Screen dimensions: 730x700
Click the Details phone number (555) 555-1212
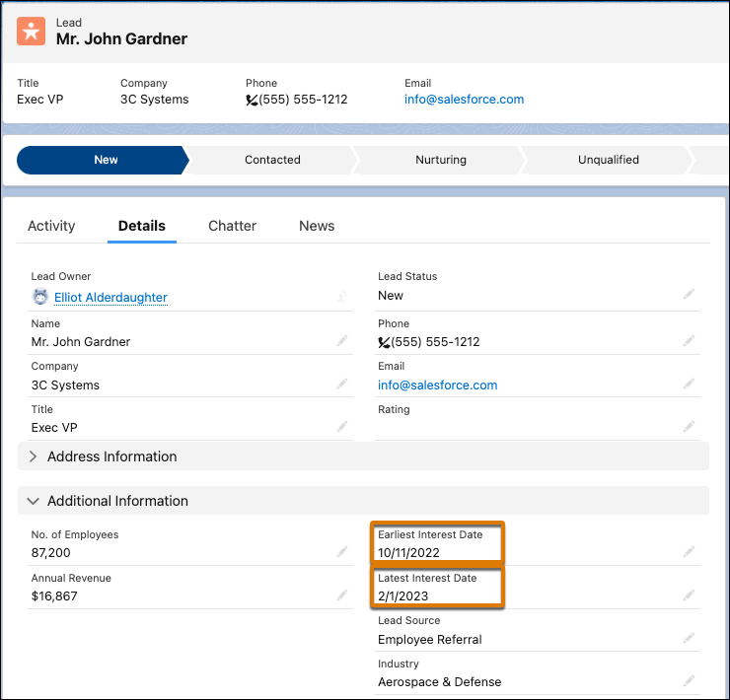[435, 342]
